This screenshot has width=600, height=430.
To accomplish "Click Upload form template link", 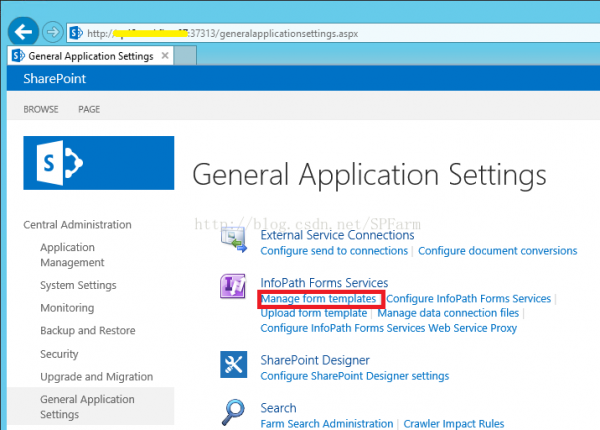I will [314, 313].
